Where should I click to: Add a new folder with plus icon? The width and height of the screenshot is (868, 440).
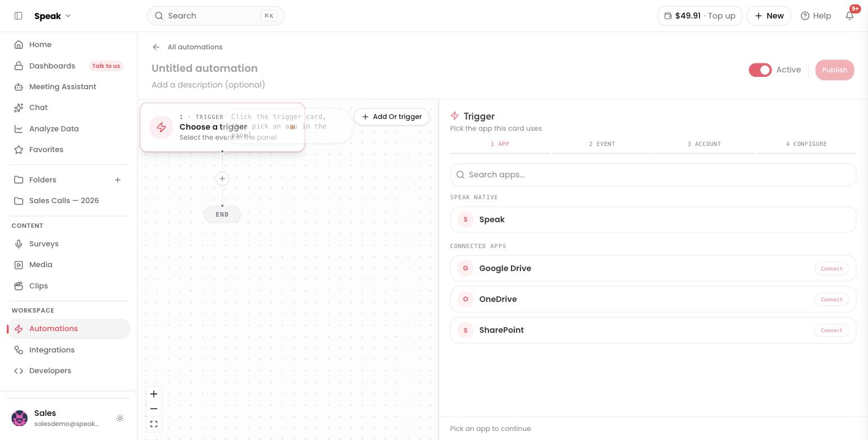117,180
